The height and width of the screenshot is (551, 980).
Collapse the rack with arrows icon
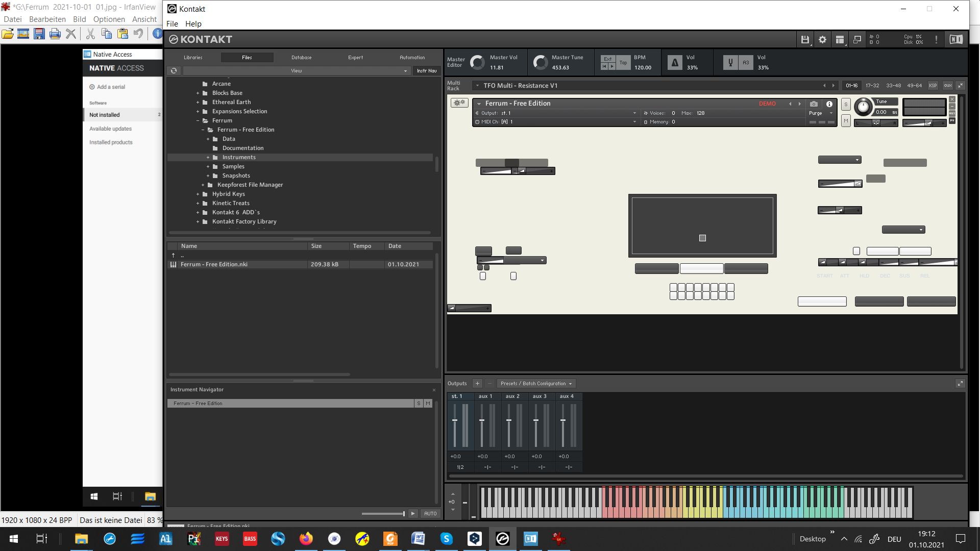pyautogui.click(x=960, y=86)
